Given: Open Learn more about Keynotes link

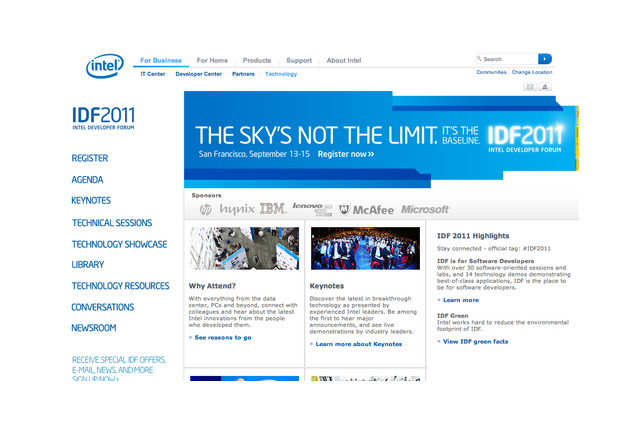Looking at the screenshot, I should pyautogui.click(x=359, y=344).
